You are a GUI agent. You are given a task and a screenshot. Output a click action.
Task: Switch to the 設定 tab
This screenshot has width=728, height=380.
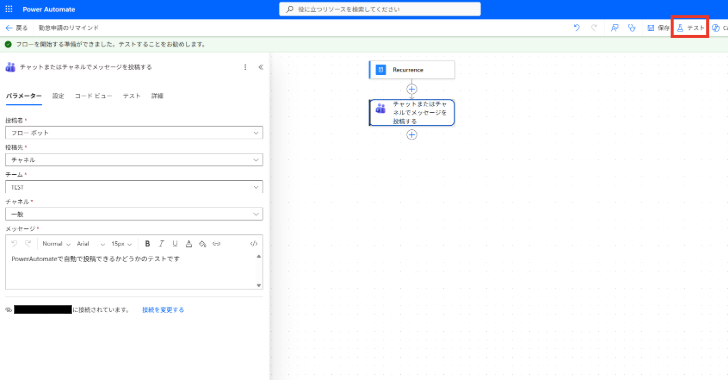tap(58, 96)
